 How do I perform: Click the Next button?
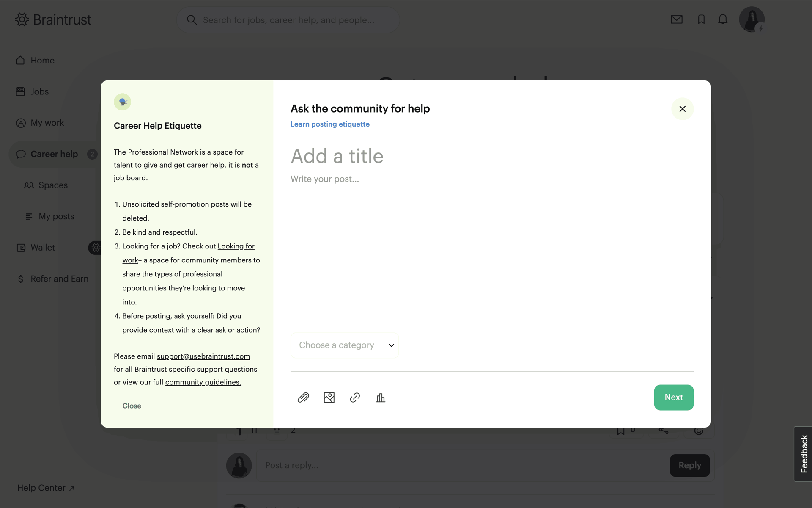[674, 398]
